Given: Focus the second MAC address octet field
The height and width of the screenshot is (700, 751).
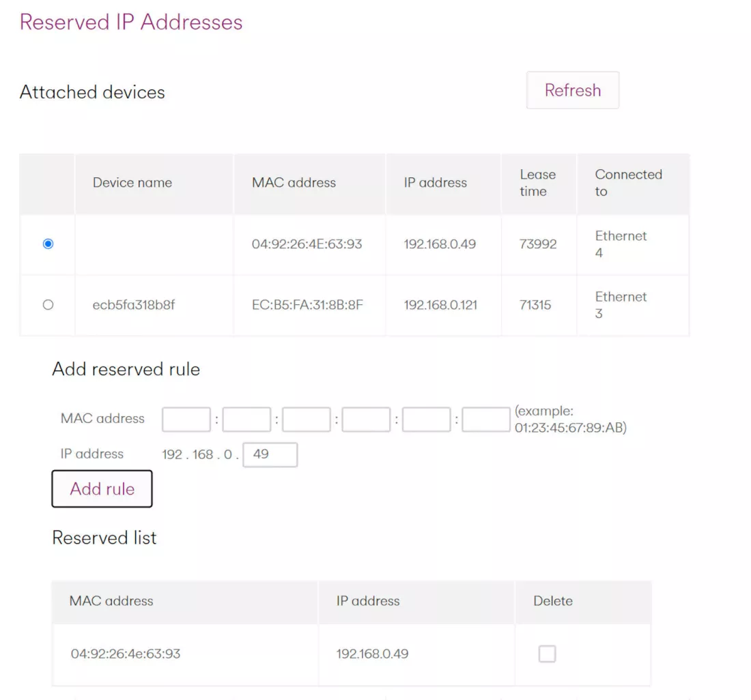Looking at the screenshot, I should pos(246,420).
